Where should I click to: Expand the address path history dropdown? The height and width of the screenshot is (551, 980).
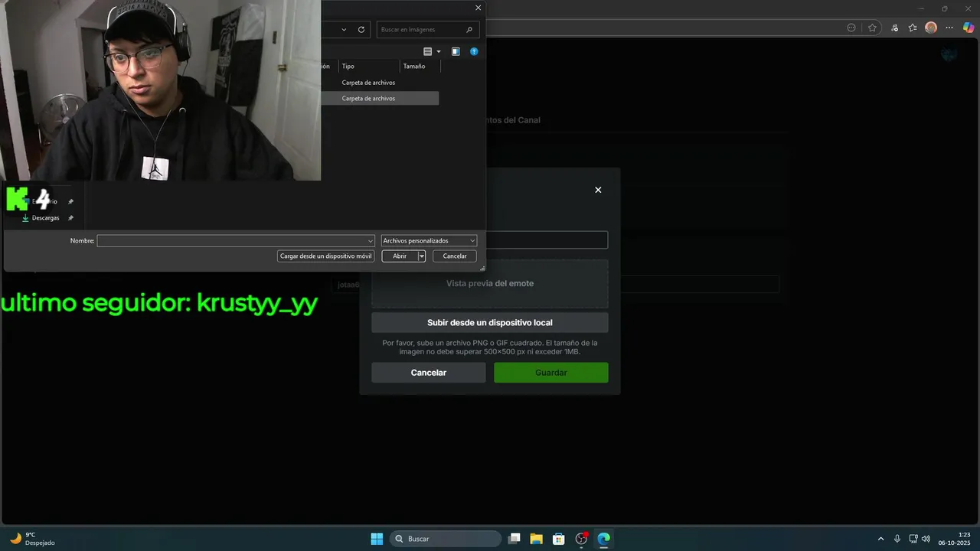[342, 29]
